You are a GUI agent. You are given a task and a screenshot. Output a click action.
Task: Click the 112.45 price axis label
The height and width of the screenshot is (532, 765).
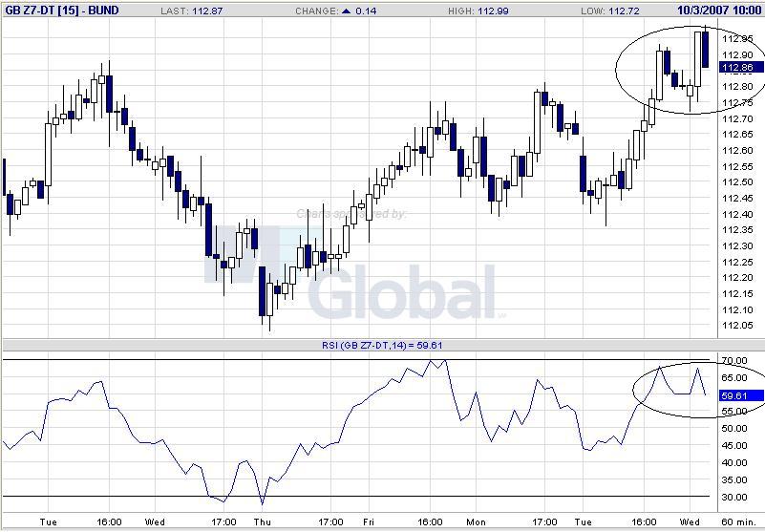(x=737, y=198)
